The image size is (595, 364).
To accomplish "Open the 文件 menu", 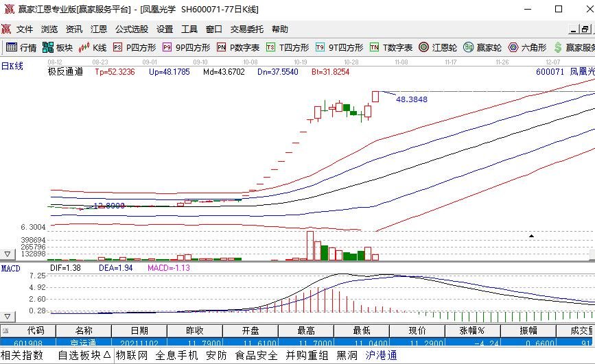I will pos(25,29).
